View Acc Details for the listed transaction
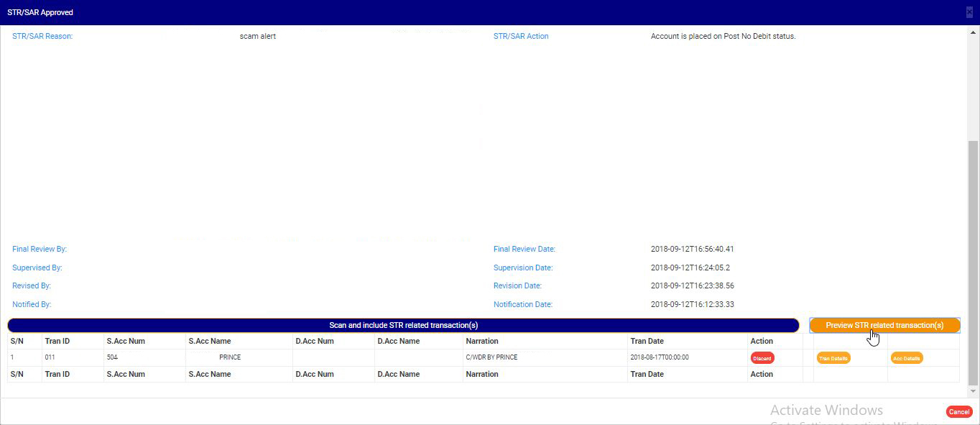This screenshot has width=980, height=425. point(906,358)
